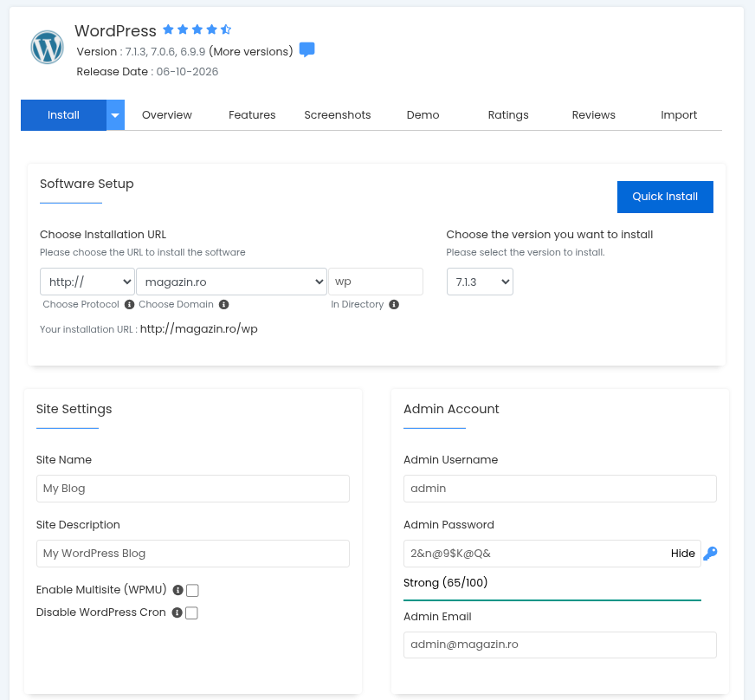Click the Quick Install button
The image size is (755, 700).
pos(665,197)
